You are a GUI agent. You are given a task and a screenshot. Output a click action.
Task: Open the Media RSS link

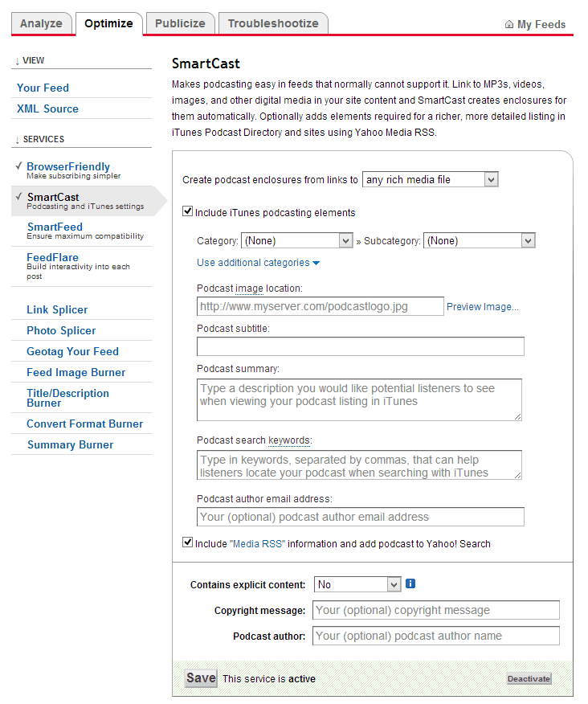258,544
